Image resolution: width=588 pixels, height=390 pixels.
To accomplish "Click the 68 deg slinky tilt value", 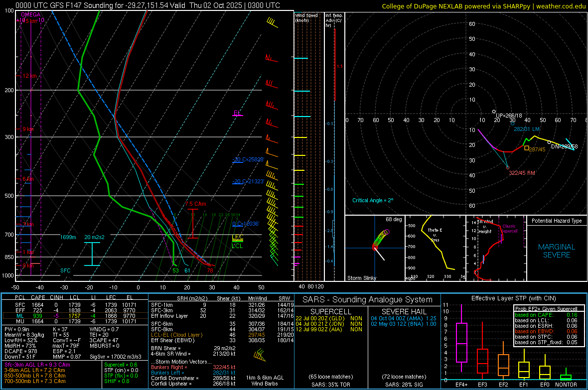I will (394, 219).
